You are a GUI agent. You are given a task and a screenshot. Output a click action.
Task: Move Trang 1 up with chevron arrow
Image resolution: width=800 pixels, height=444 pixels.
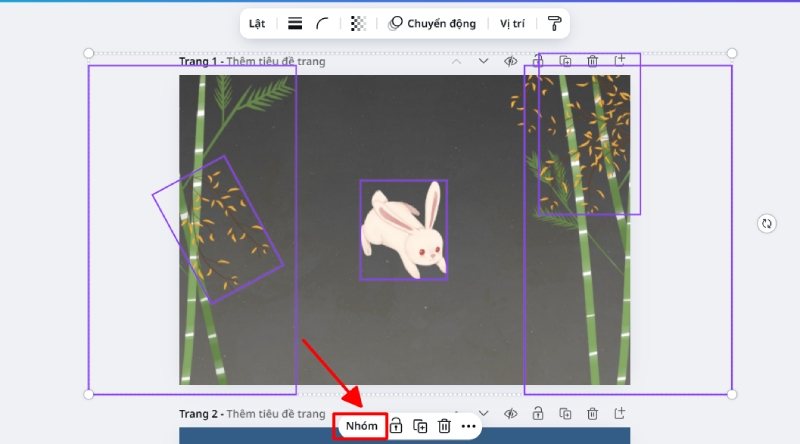[x=456, y=61]
